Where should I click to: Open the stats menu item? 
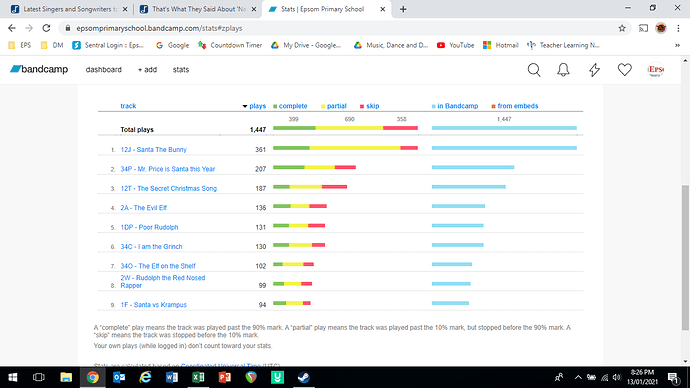pos(181,70)
